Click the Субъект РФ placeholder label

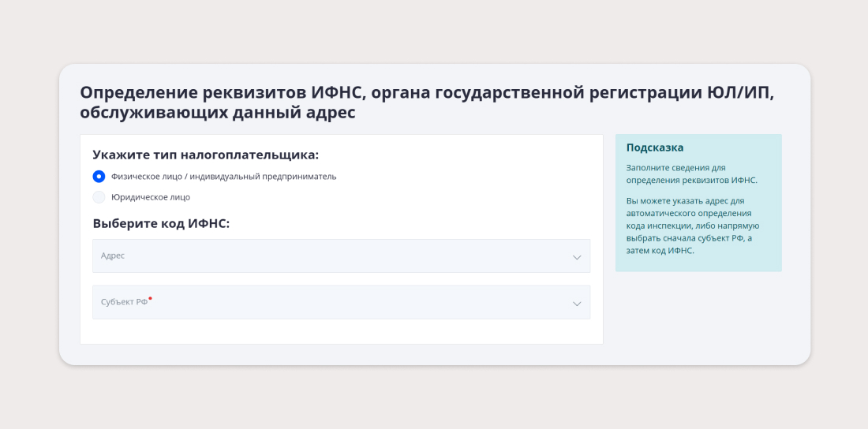pos(124,302)
